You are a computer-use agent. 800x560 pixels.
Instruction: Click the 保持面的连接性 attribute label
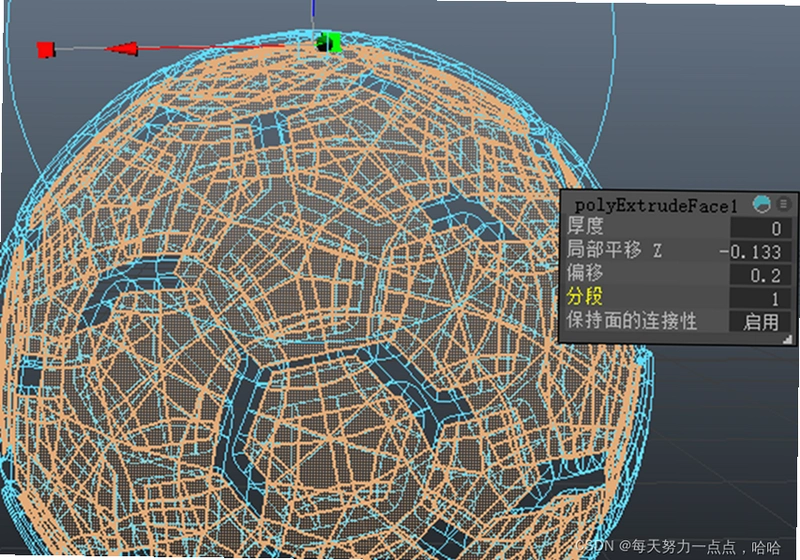632,321
